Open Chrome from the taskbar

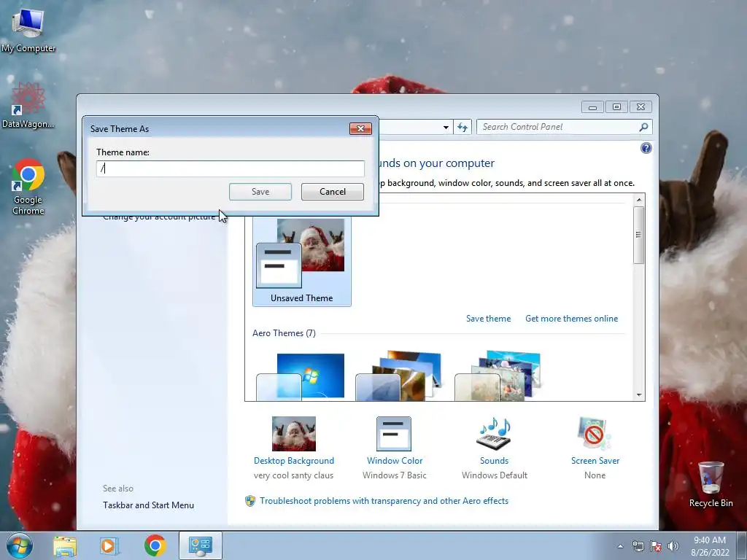(x=155, y=545)
